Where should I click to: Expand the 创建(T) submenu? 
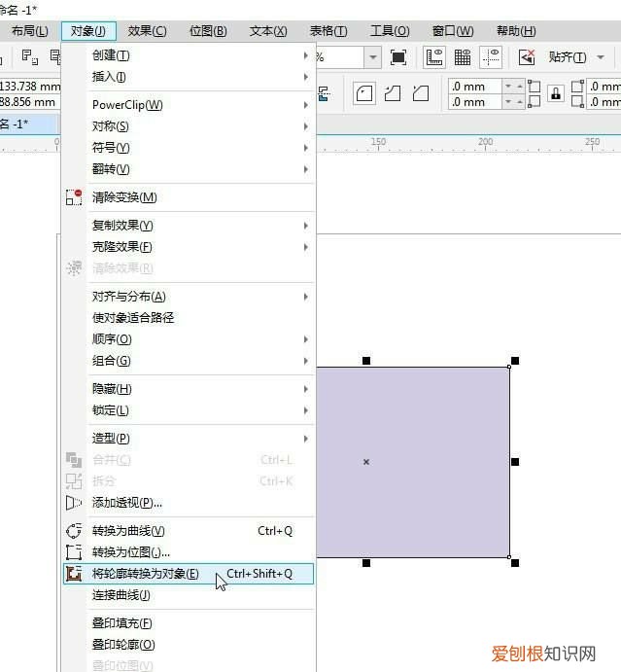(x=189, y=55)
